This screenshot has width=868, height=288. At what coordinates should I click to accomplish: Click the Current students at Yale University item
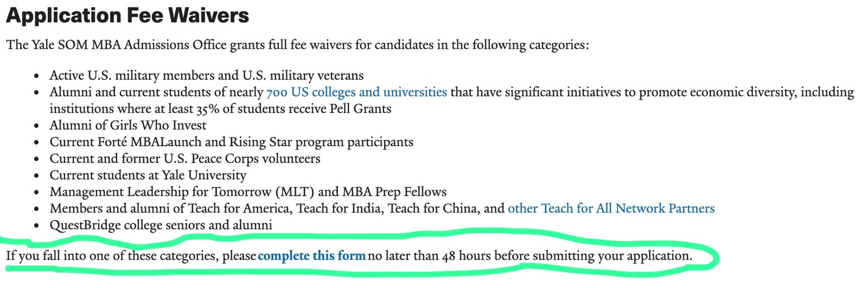point(148,176)
